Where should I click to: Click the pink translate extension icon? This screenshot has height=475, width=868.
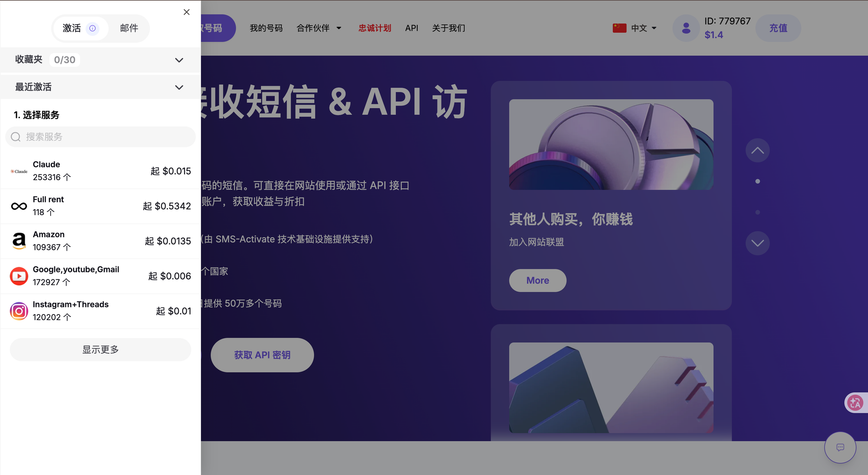click(x=855, y=403)
